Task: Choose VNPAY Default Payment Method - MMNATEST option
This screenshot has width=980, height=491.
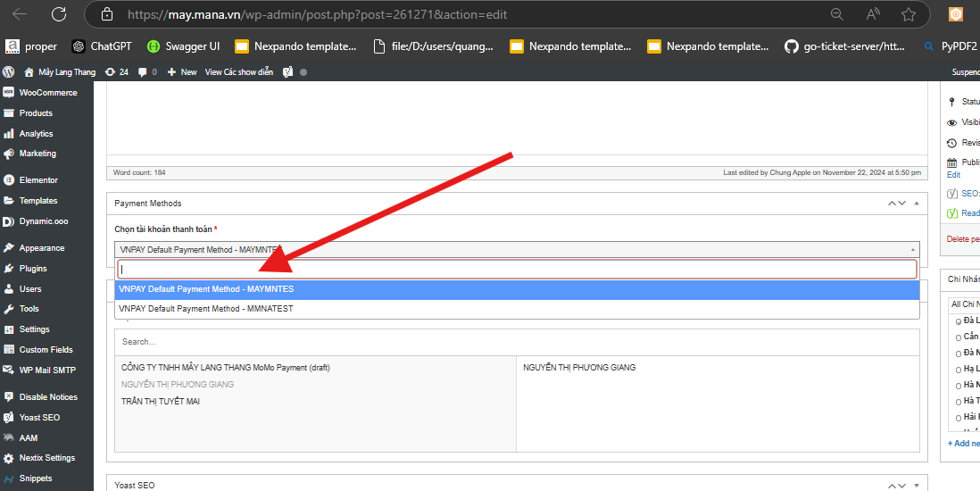Action: (x=206, y=309)
